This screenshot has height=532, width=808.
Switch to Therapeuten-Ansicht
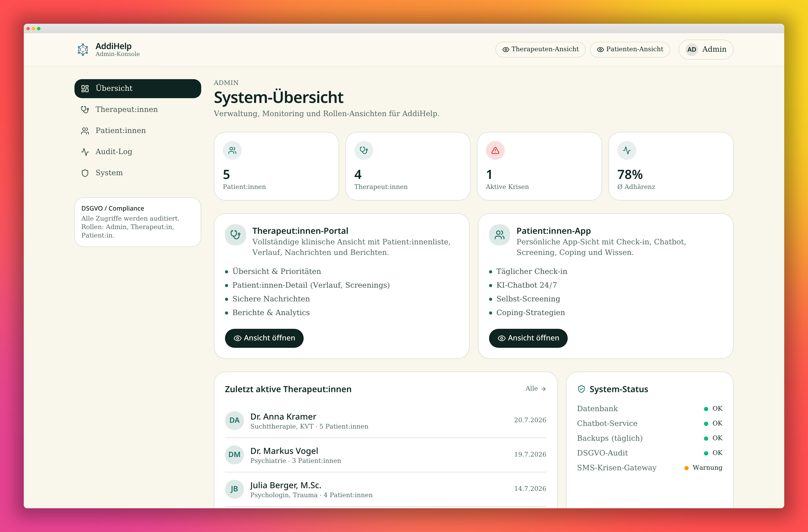point(540,50)
